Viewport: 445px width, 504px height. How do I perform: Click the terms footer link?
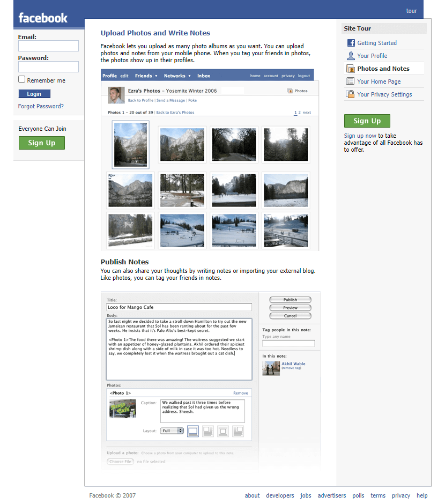pos(378,495)
